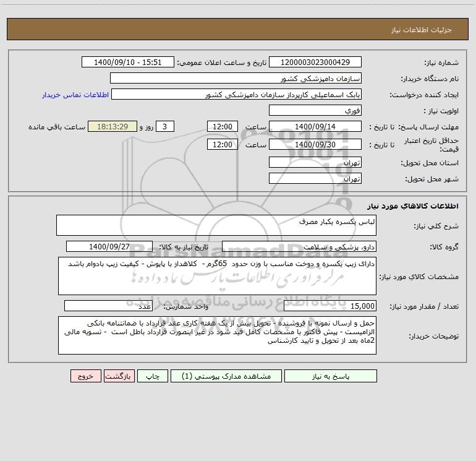Screen dimensions: 476x461
Task: Open 'مشاهده مدارک پیوستی (1)' attachments
Action: coord(226,376)
